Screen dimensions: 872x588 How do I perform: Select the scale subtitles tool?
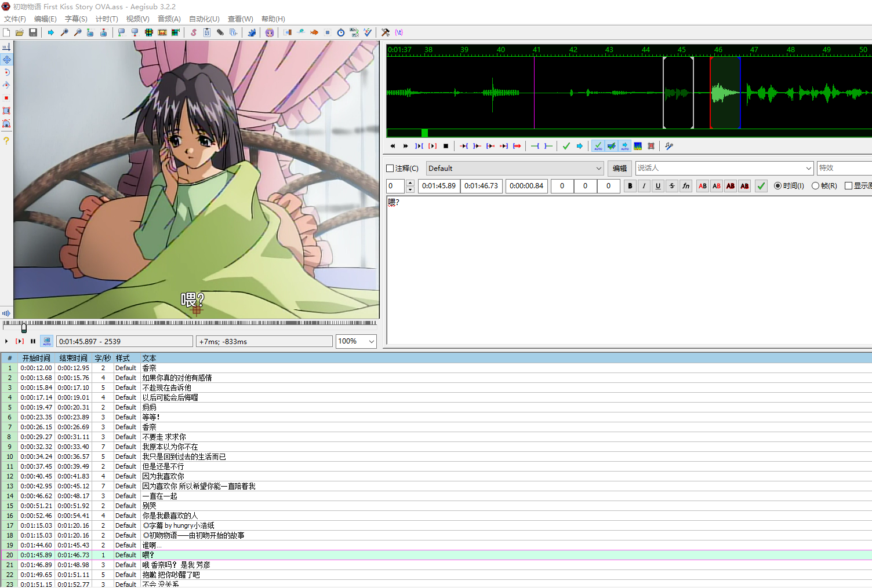(x=6, y=98)
